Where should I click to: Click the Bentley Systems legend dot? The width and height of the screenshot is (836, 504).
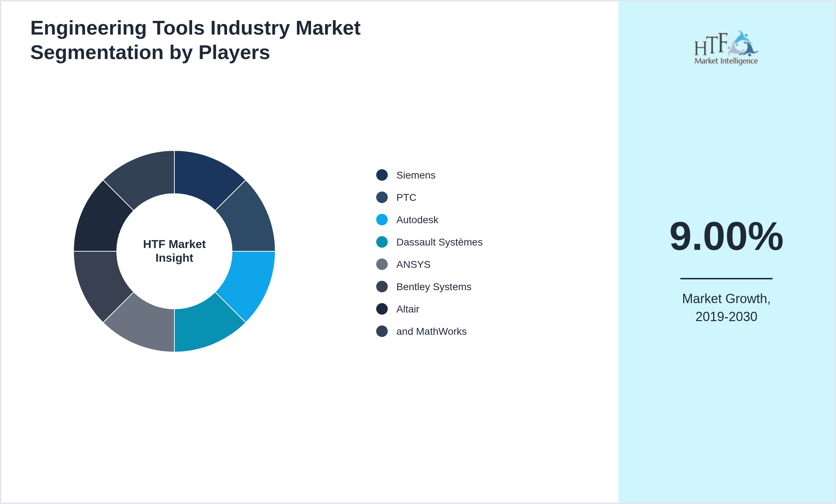tap(382, 287)
